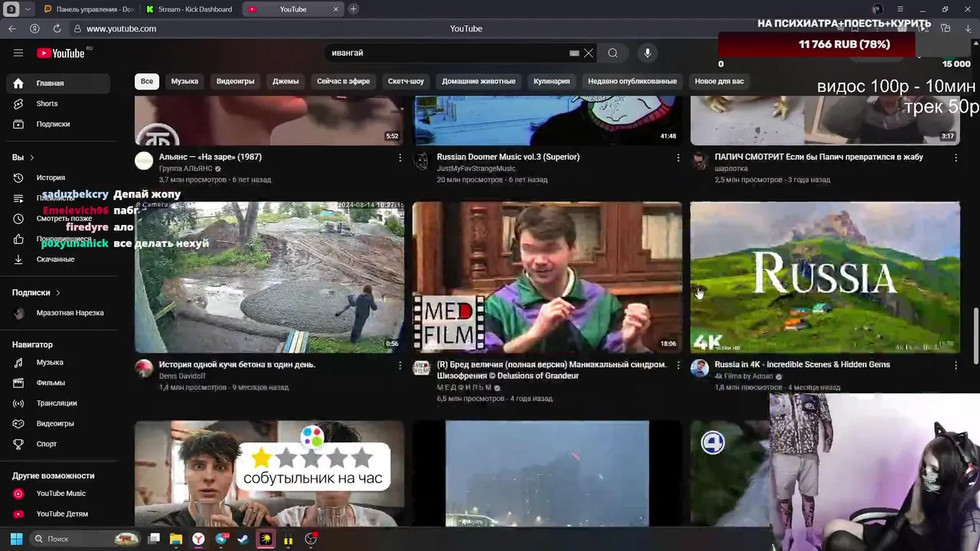Viewport: 980px width, 551px height.
Task: Open the three-dot menu for Russia in 4K
Action: [955, 366]
